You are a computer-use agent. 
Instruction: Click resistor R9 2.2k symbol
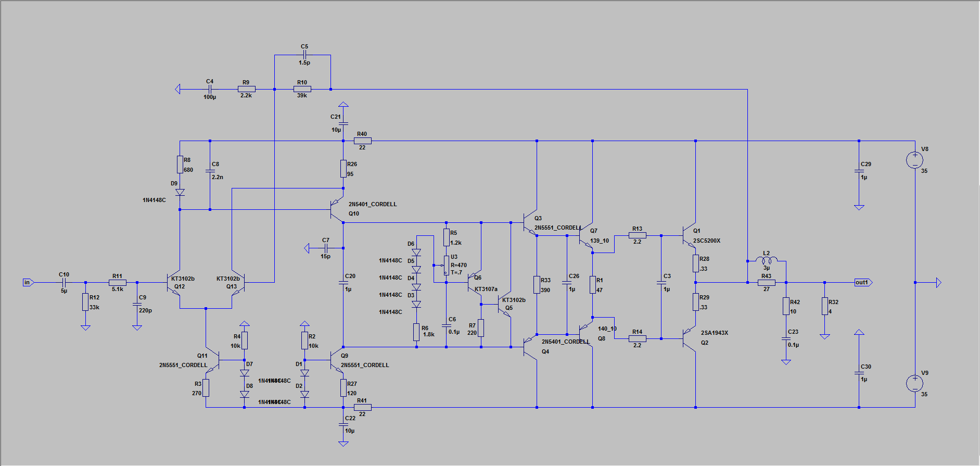pos(247,89)
